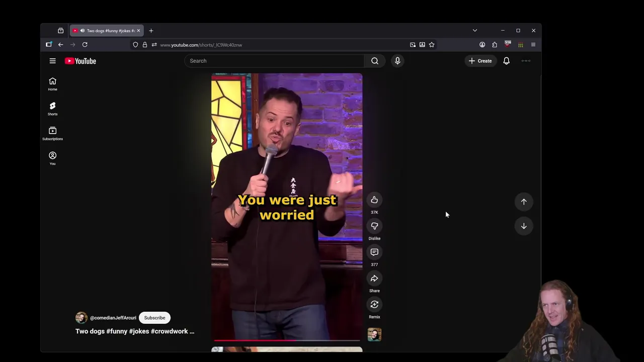Remix this Short
This screenshot has height=362, width=644.
[374, 305]
